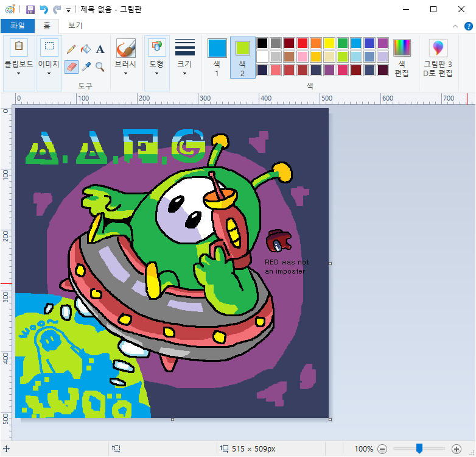Pick the red color swatch
Image resolution: width=476 pixels, height=457 pixels.
tap(303, 43)
